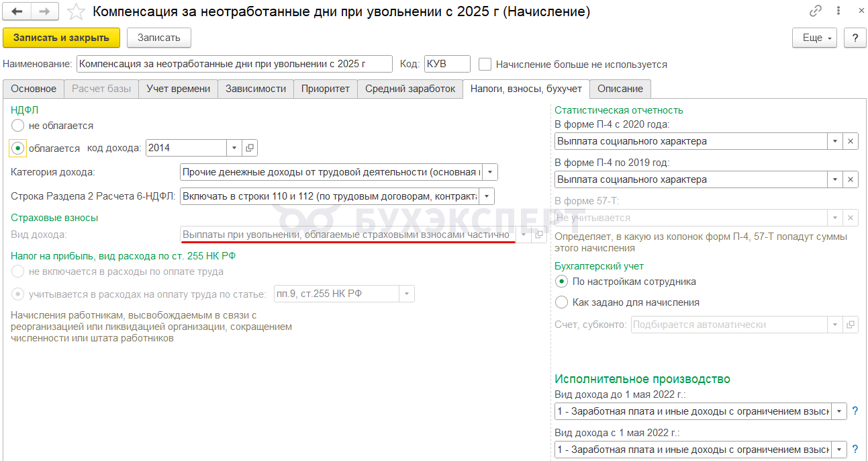
Task: Click the "Записать и закрыть" button
Action: (x=62, y=38)
